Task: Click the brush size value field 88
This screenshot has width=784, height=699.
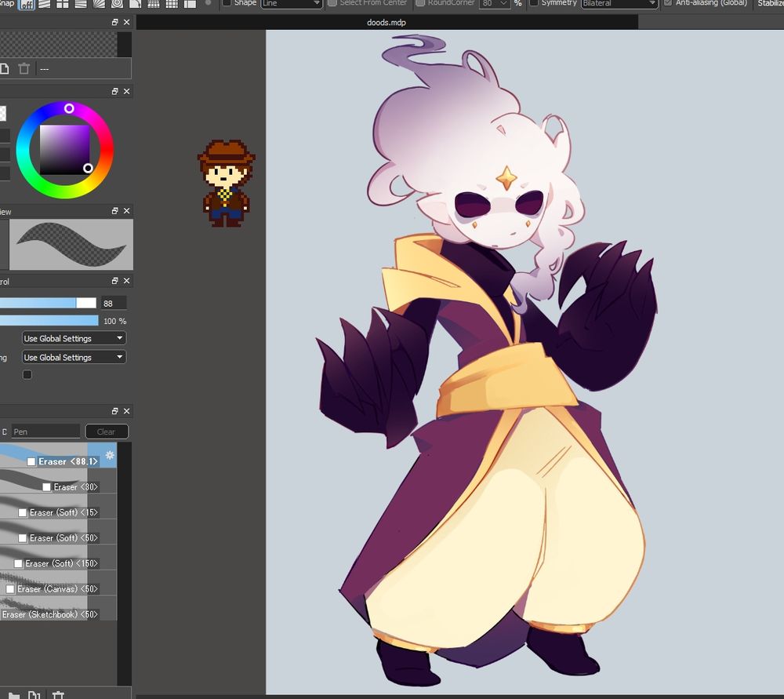Action: point(114,304)
